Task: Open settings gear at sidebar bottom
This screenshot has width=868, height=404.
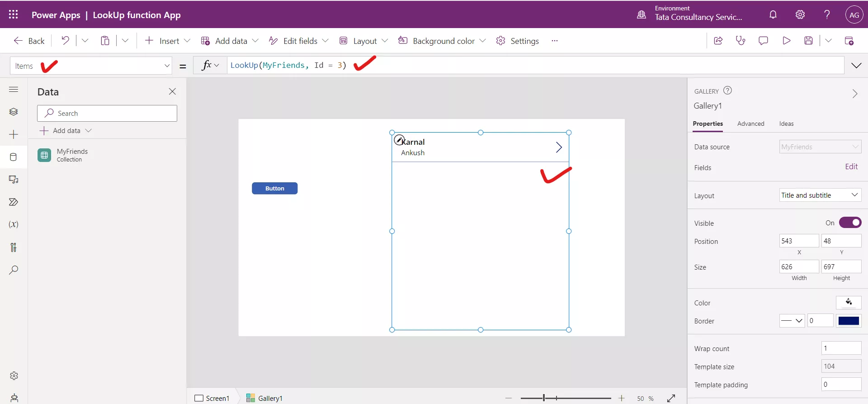Action: [x=14, y=375]
